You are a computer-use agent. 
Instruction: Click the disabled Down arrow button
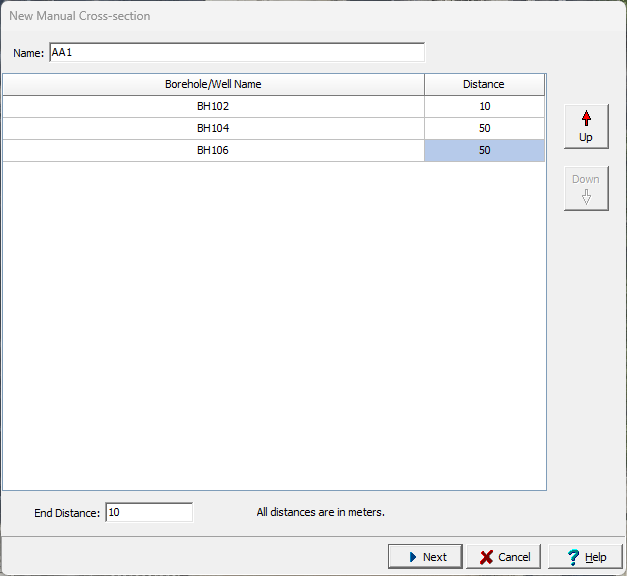point(586,188)
